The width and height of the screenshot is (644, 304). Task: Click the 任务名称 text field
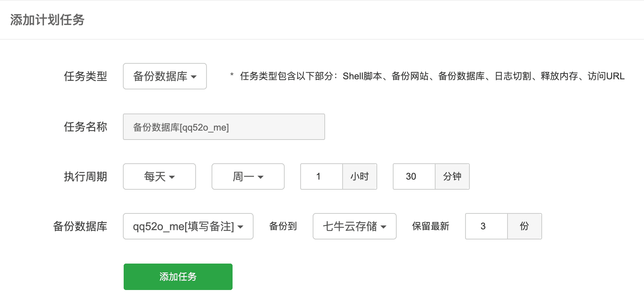224,127
